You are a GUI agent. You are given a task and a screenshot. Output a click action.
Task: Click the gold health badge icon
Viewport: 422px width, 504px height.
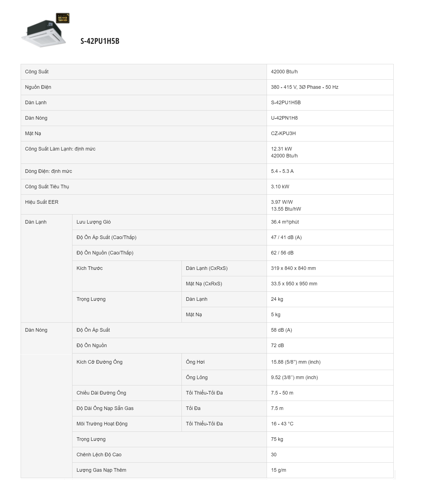[63, 18]
